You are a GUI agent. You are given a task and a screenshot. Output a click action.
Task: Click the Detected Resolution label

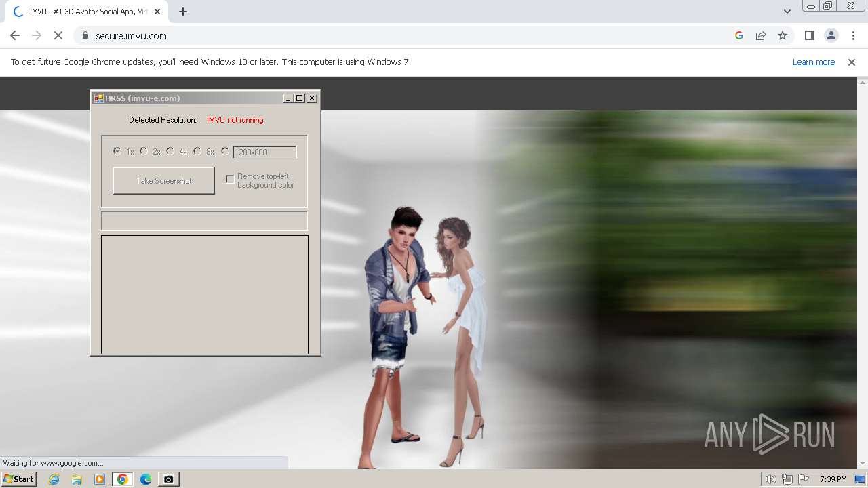tap(163, 120)
